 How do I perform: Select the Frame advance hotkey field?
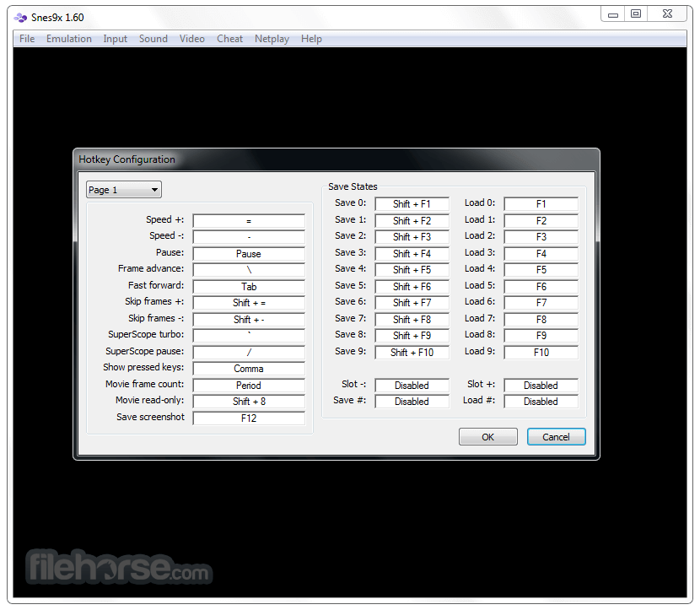coord(249,270)
